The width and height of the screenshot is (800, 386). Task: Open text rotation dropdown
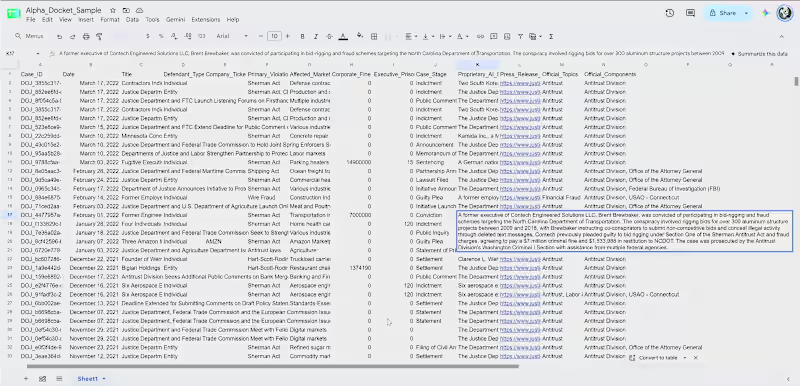[462, 37]
